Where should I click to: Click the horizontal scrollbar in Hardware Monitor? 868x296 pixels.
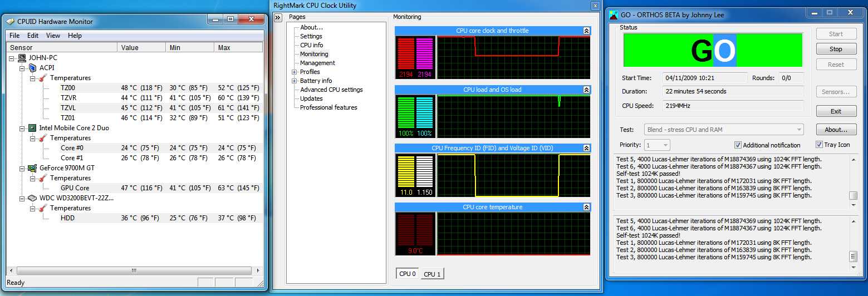(x=134, y=270)
